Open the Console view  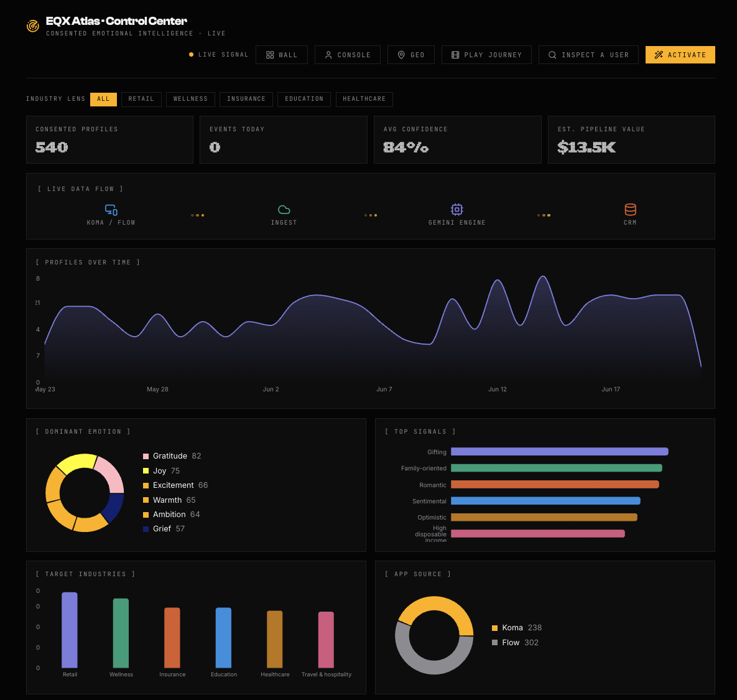pos(347,55)
